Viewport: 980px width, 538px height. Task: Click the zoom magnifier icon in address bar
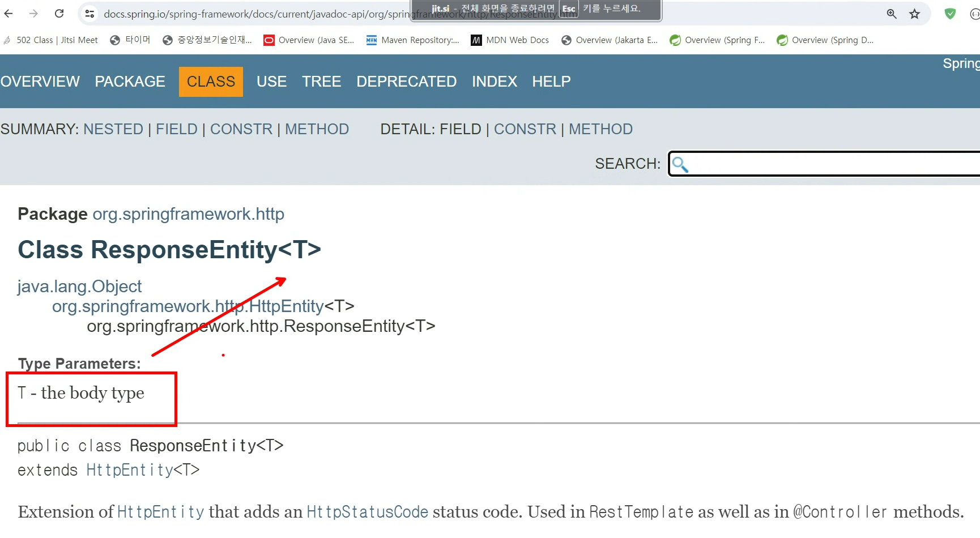coord(892,14)
